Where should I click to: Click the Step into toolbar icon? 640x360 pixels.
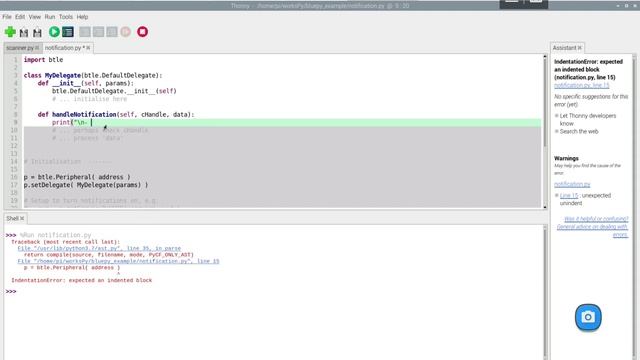point(98,32)
